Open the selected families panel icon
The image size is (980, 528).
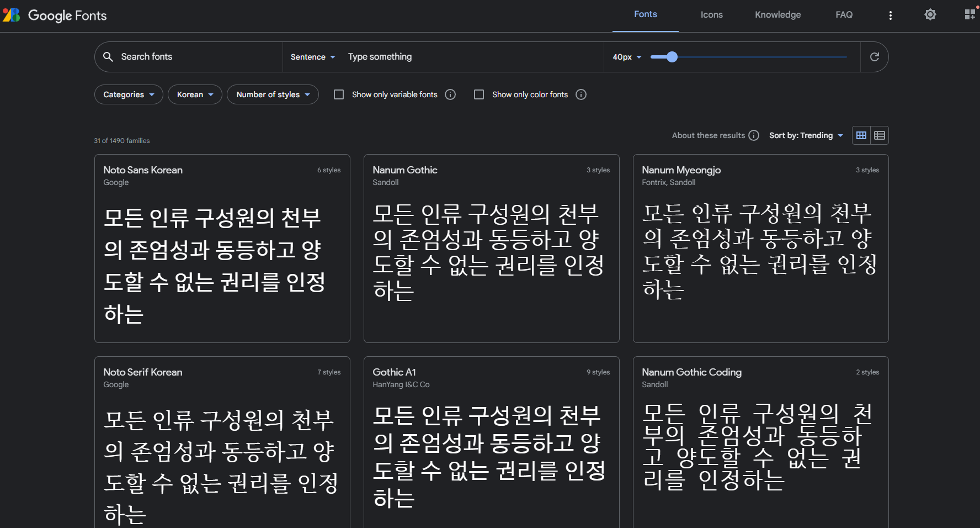click(970, 14)
